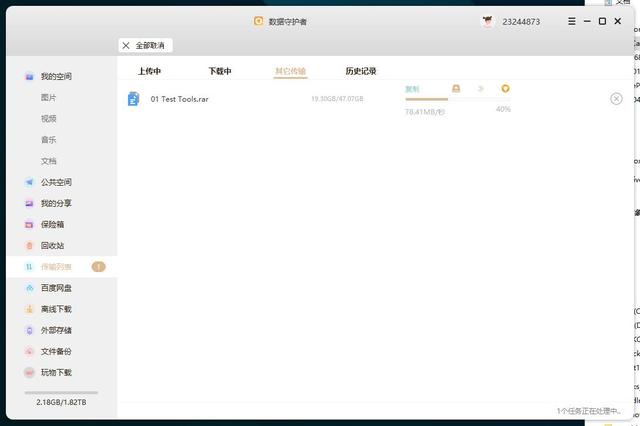Cancel all transfers with 全部取消
Screen dimensions: 640x426
click(145, 45)
